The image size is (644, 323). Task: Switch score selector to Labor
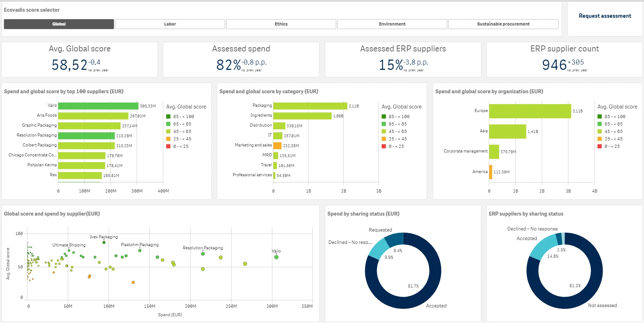point(170,24)
